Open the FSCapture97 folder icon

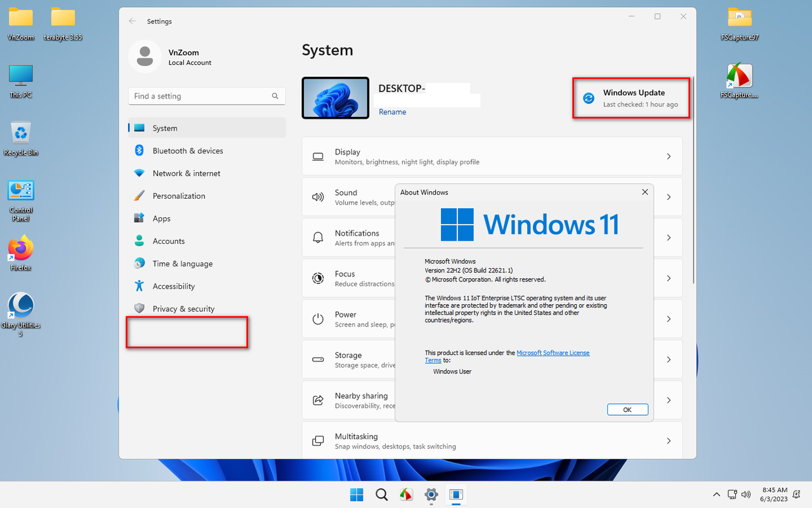pyautogui.click(x=740, y=24)
